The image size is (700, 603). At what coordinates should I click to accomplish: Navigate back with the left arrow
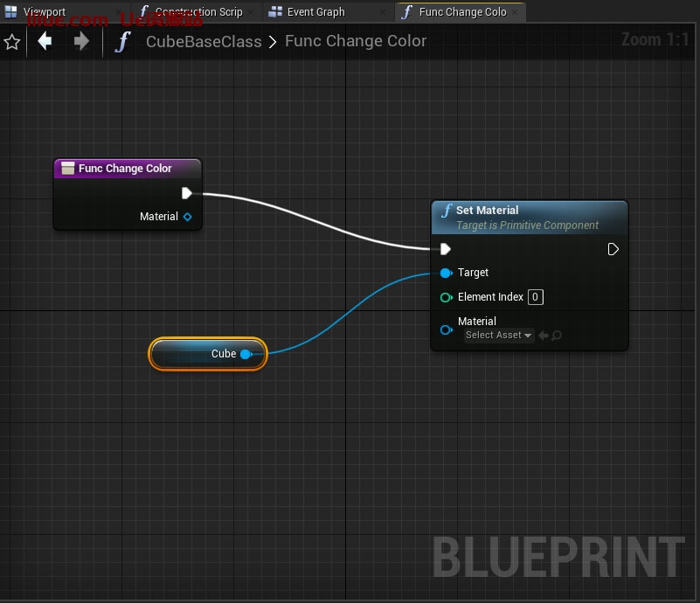coord(45,41)
